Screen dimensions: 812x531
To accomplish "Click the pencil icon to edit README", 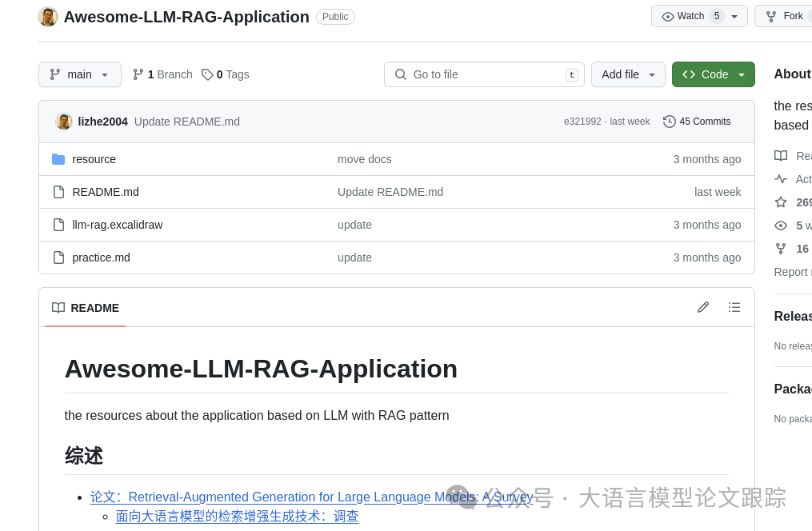I will (x=703, y=307).
